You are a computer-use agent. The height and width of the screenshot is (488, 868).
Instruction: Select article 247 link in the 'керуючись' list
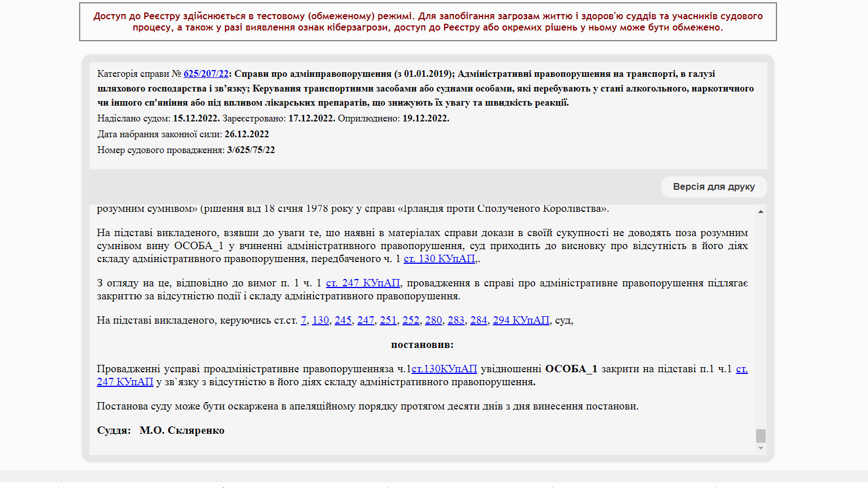[366, 320]
